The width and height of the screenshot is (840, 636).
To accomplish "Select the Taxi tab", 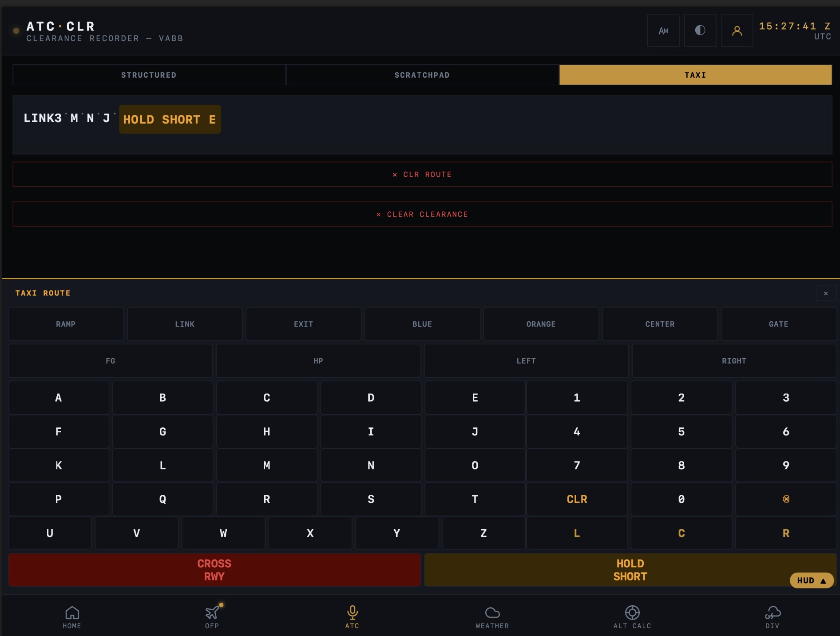I will pos(695,75).
